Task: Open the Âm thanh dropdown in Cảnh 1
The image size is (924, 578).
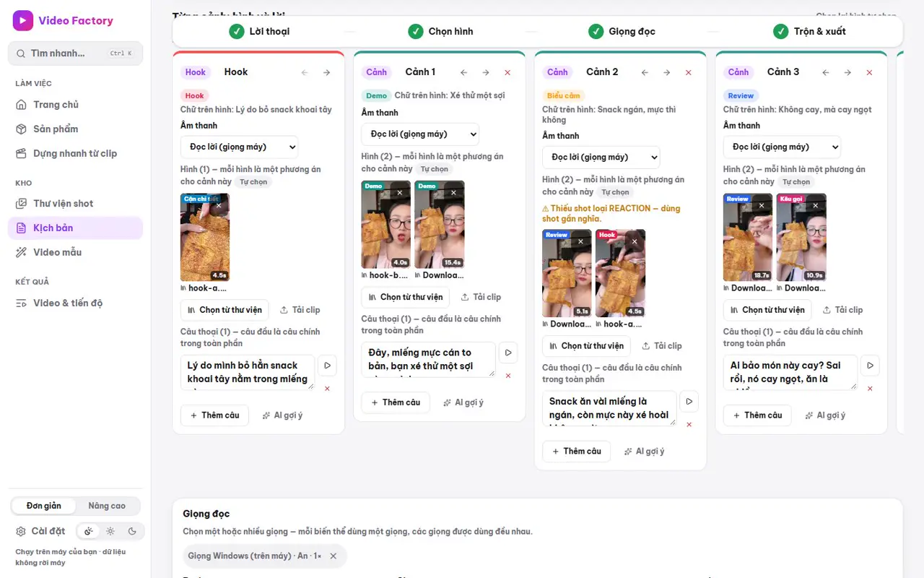Action: tap(420, 134)
